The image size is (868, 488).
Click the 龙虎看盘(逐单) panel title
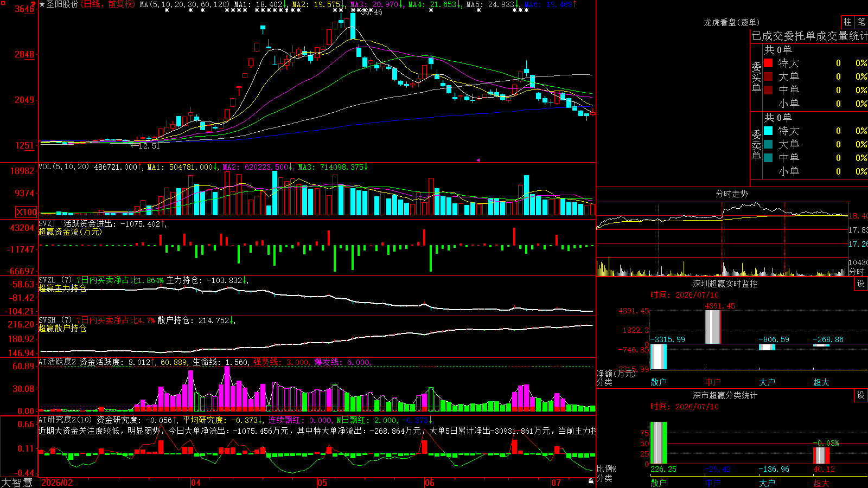coord(732,22)
